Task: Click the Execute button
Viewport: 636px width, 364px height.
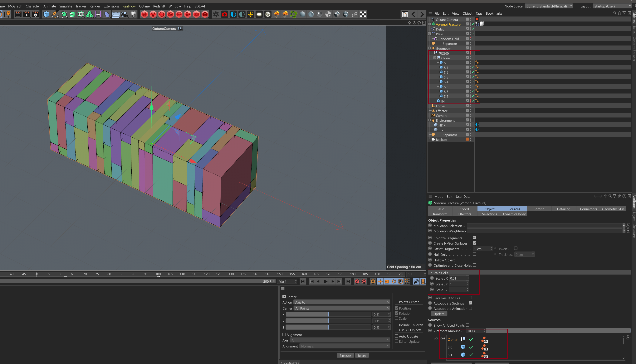Action: pyautogui.click(x=345, y=356)
